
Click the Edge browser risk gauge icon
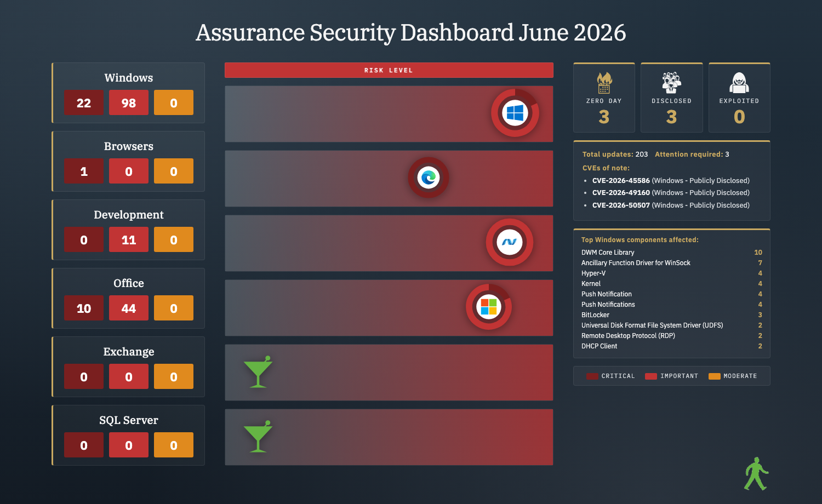pos(429,177)
